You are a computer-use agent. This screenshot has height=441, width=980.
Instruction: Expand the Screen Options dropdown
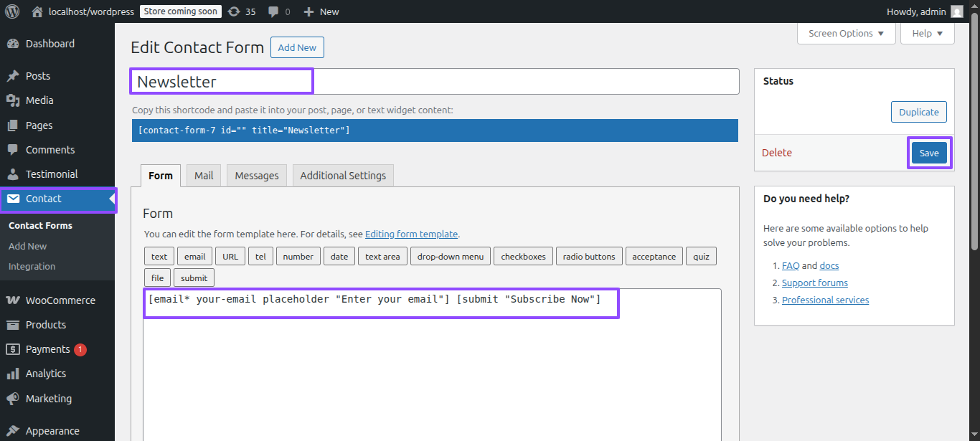pyautogui.click(x=847, y=33)
